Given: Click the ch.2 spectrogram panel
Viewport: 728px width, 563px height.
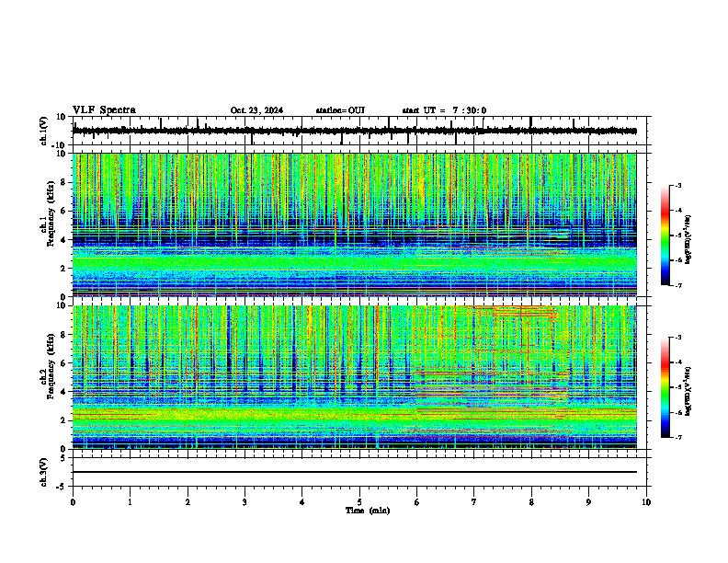Looking at the screenshot, I should coord(355,377).
